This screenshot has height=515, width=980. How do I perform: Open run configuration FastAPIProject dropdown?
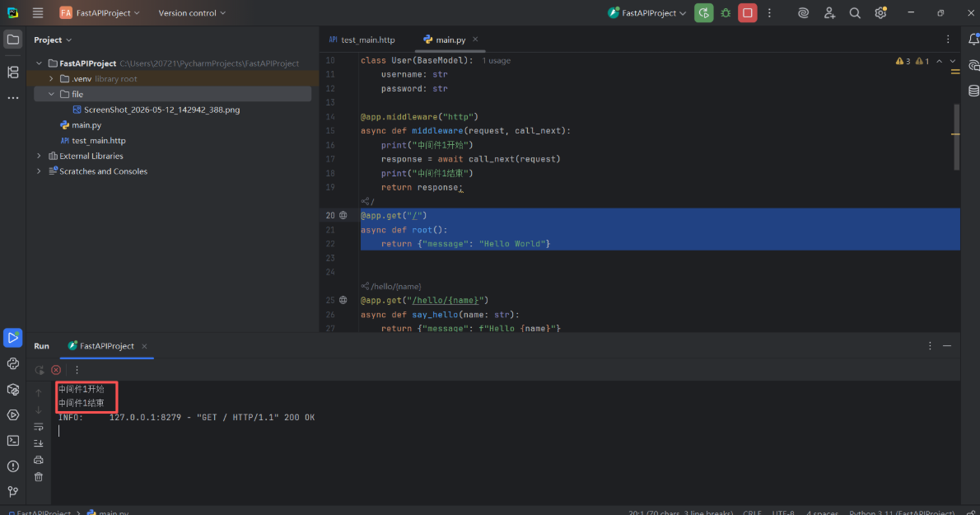click(647, 12)
